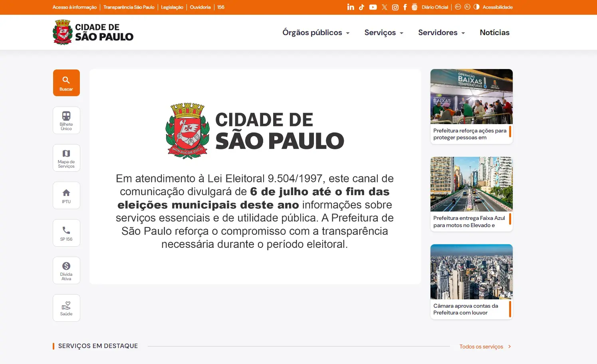
Task: Open Acesso à informação link
Action: click(x=75, y=7)
